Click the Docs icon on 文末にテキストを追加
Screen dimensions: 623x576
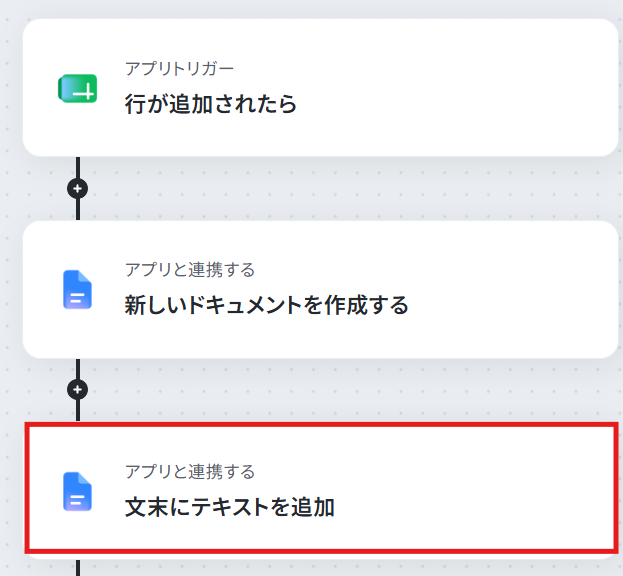pos(77,491)
